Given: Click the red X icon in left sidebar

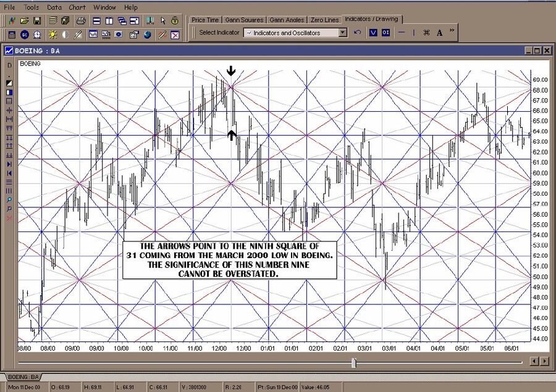Looking at the screenshot, I should point(9,218).
